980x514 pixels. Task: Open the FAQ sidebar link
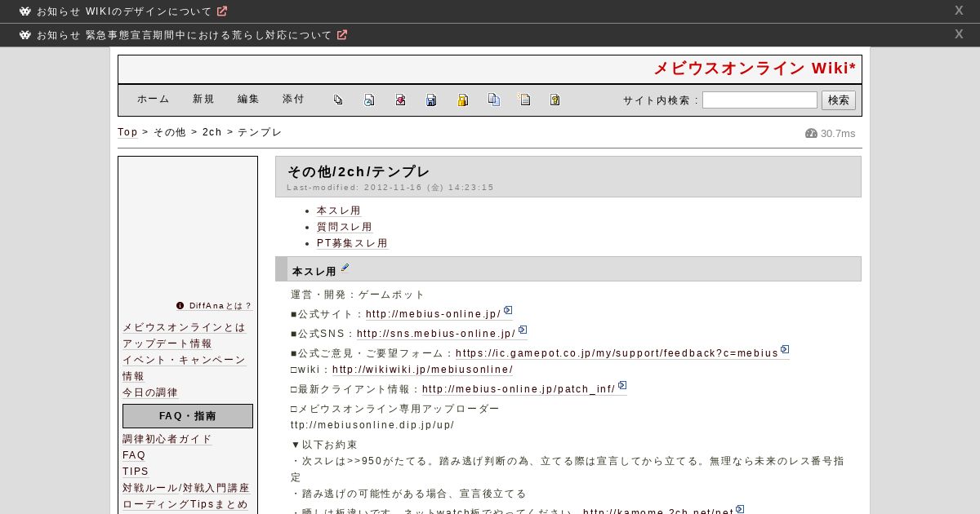pyautogui.click(x=134, y=455)
